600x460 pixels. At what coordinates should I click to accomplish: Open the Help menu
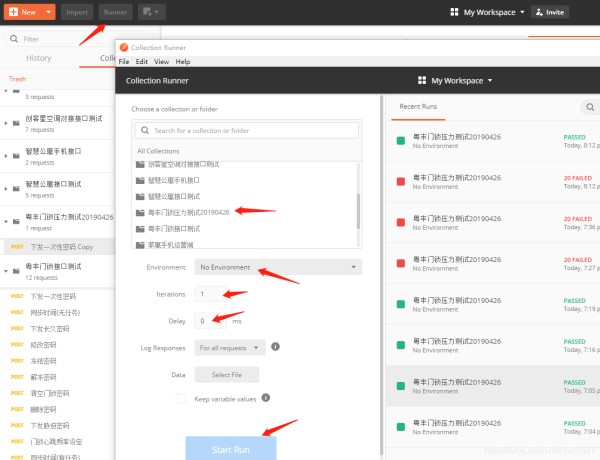pos(183,62)
